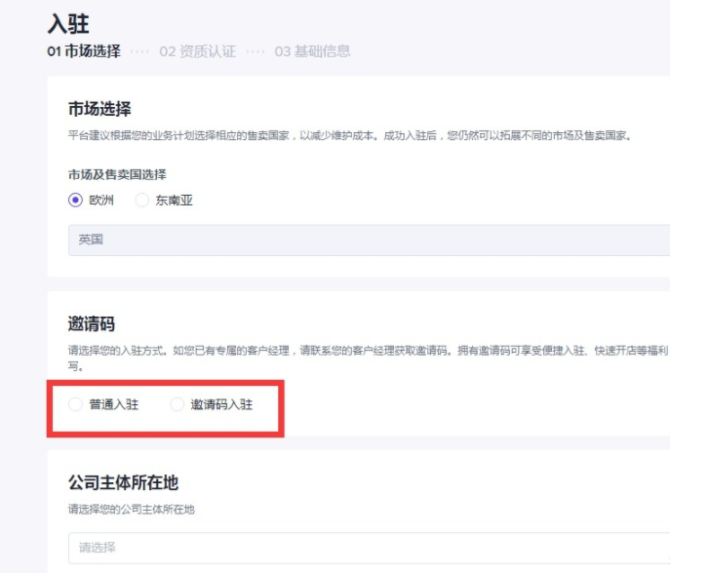Choose the 邀请码入驻 radio option
This screenshot has width=710, height=579.
pyautogui.click(x=177, y=405)
